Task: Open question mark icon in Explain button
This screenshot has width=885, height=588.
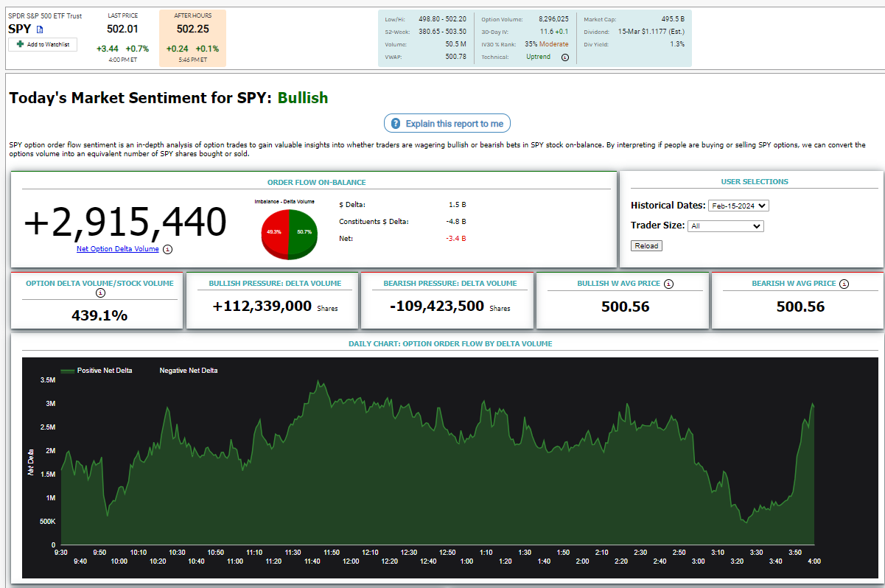Action: coord(396,123)
